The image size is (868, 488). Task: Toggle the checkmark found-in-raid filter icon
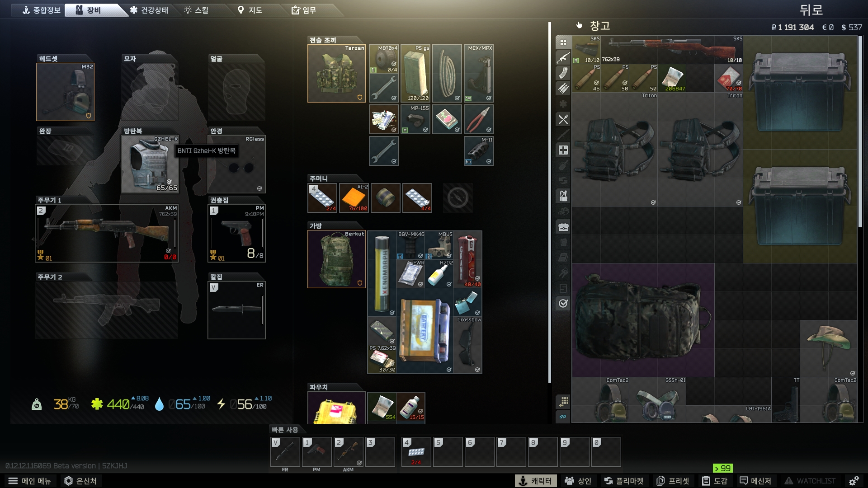pos(563,304)
